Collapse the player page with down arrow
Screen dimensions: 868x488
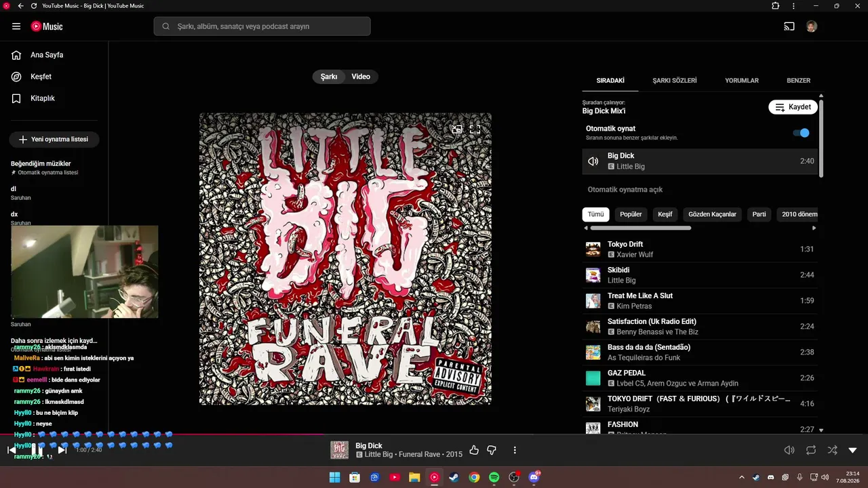pos(853,450)
